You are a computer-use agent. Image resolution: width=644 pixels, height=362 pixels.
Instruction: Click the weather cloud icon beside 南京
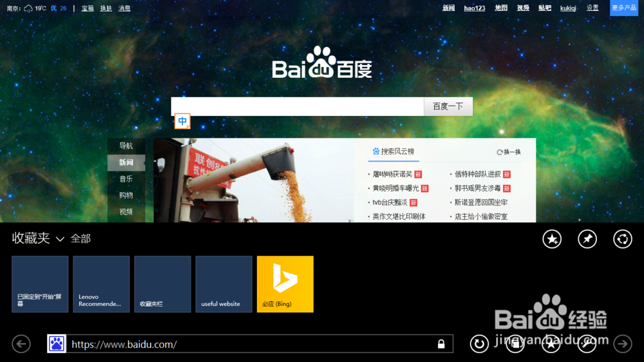(x=28, y=8)
